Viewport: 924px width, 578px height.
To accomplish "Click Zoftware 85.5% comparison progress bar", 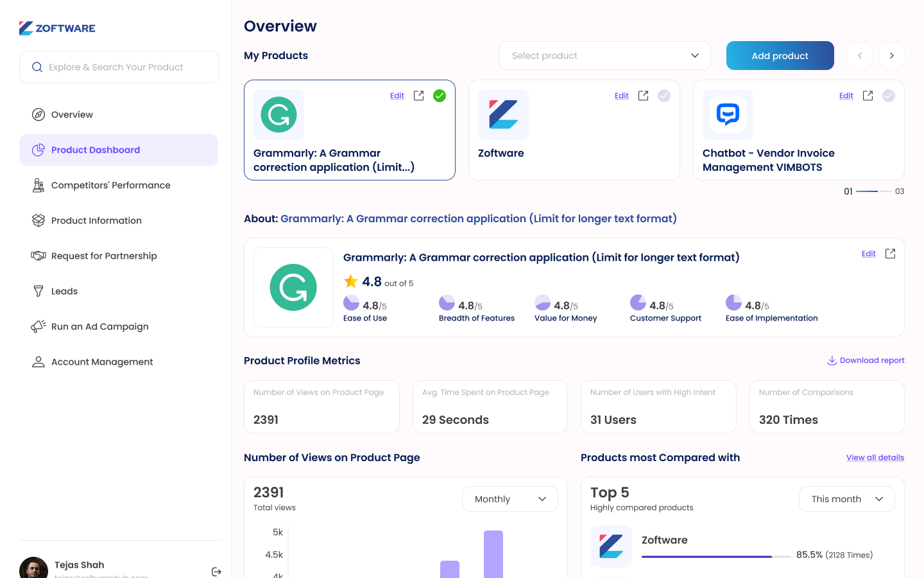I will pos(716,557).
